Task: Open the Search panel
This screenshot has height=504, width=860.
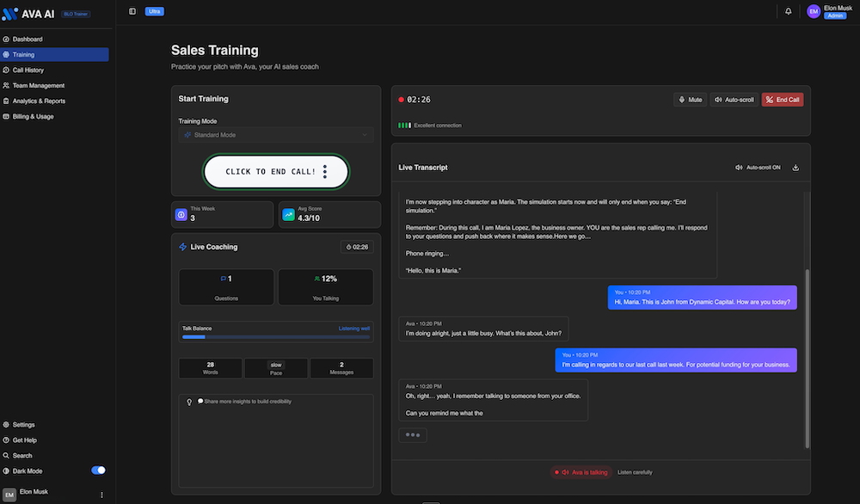Action: (22, 455)
